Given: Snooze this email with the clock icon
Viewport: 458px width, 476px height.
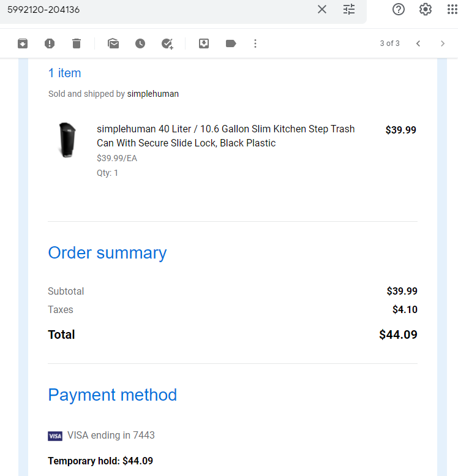Looking at the screenshot, I should coord(140,43).
